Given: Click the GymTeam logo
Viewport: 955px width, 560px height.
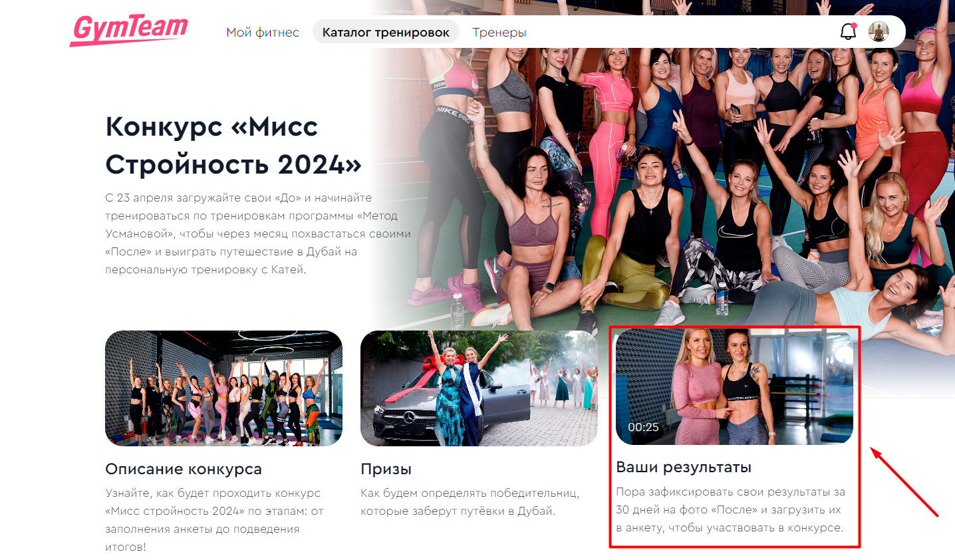Looking at the screenshot, I should tap(129, 31).
